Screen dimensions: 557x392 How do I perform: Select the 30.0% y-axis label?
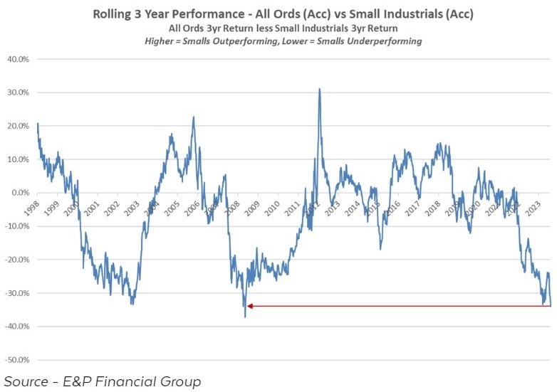(17, 92)
